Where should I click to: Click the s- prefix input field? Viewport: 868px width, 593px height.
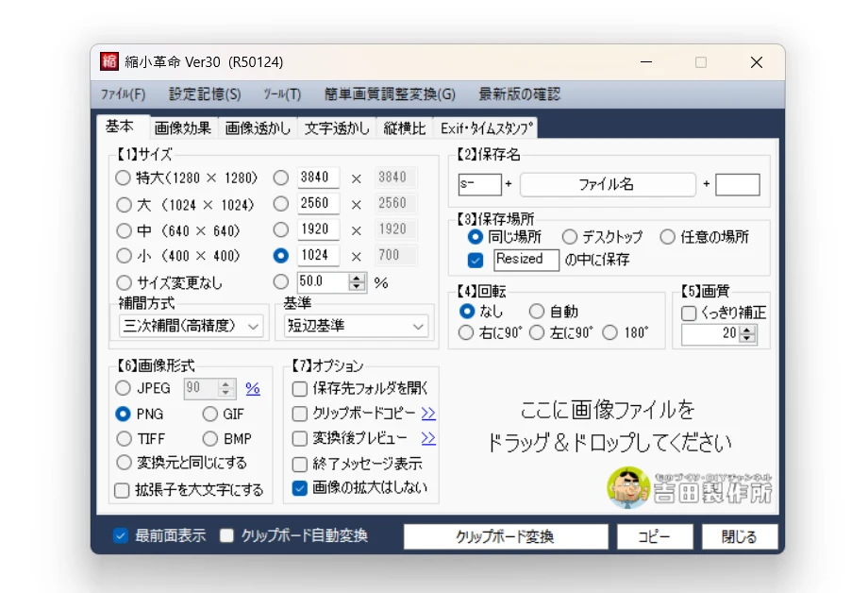(x=479, y=184)
